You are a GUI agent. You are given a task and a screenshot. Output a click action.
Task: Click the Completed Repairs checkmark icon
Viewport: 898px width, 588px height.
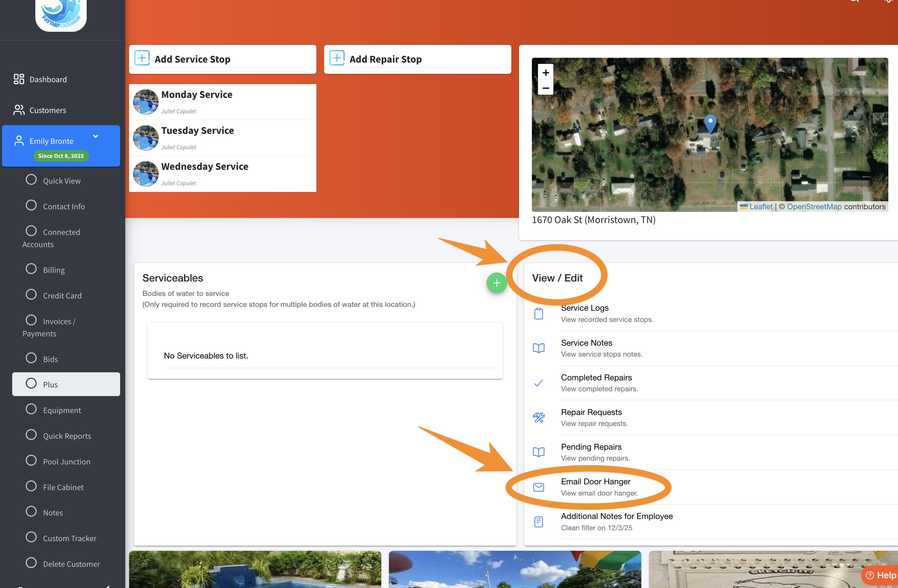[x=538, y=383]
